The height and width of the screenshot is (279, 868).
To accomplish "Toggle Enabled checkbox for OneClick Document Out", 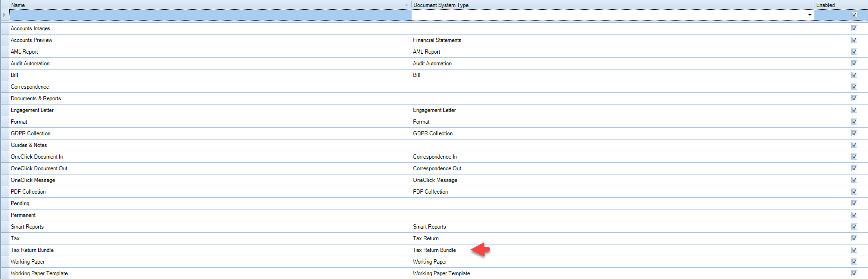I will tap(854, 168).
